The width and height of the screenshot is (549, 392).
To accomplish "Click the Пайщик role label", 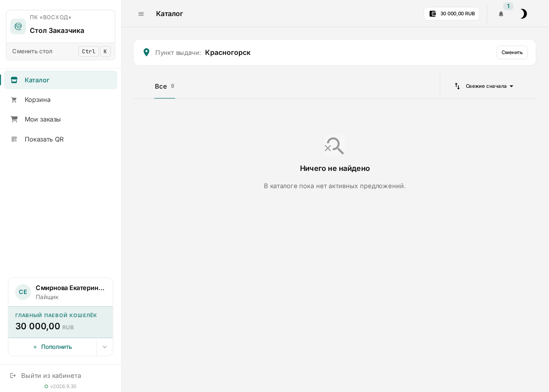I will tap(47, 297).
